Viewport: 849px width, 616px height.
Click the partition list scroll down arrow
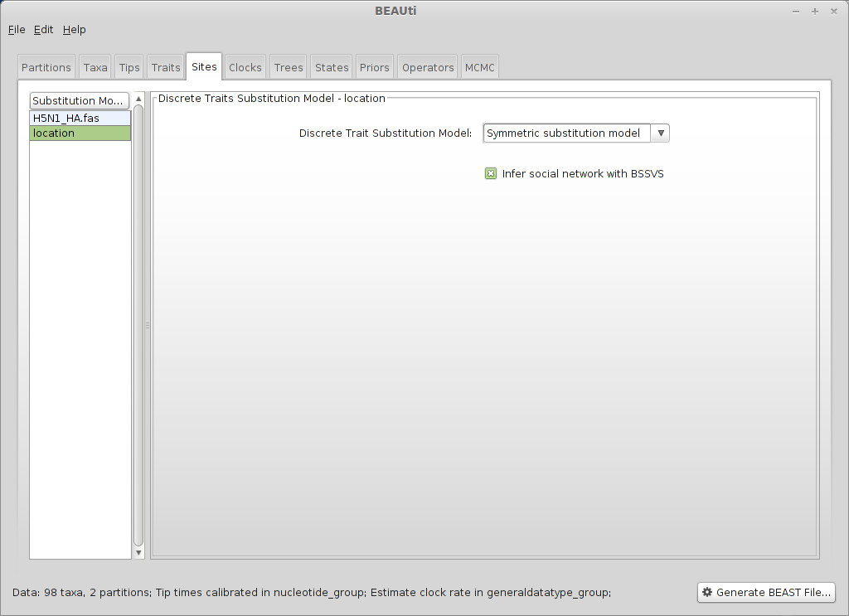point(138,553)
